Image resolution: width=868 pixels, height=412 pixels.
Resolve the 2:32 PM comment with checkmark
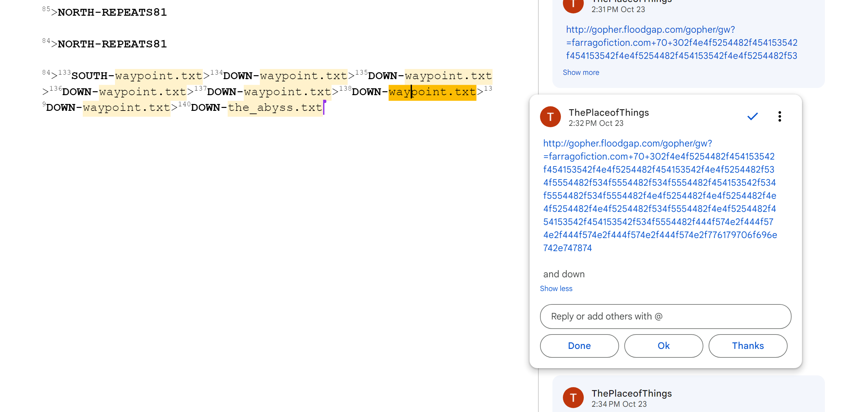click(x=752, y=116)
